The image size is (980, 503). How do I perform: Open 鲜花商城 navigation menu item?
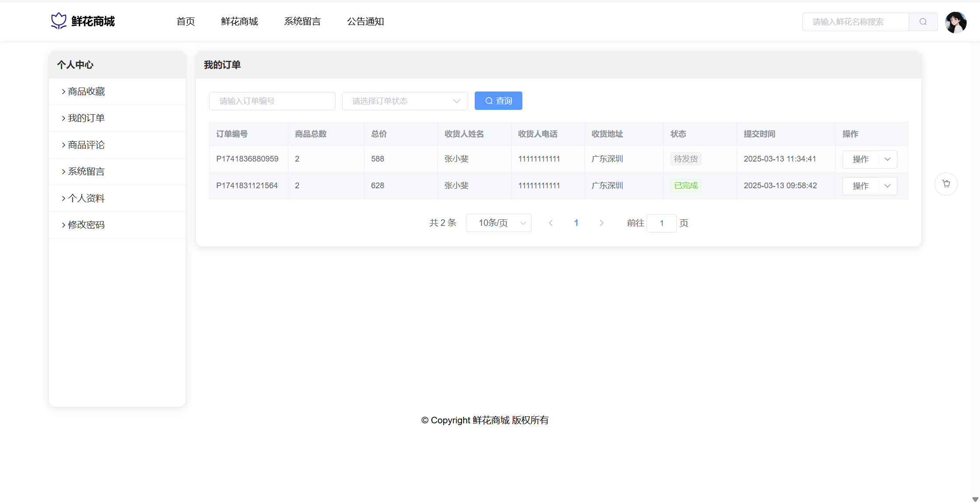click(x=239, y=21)
